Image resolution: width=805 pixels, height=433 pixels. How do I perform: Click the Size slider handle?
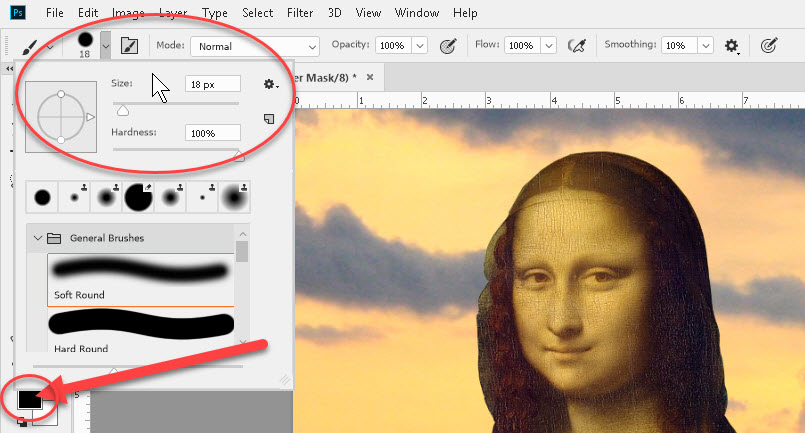tap(123, 111)
